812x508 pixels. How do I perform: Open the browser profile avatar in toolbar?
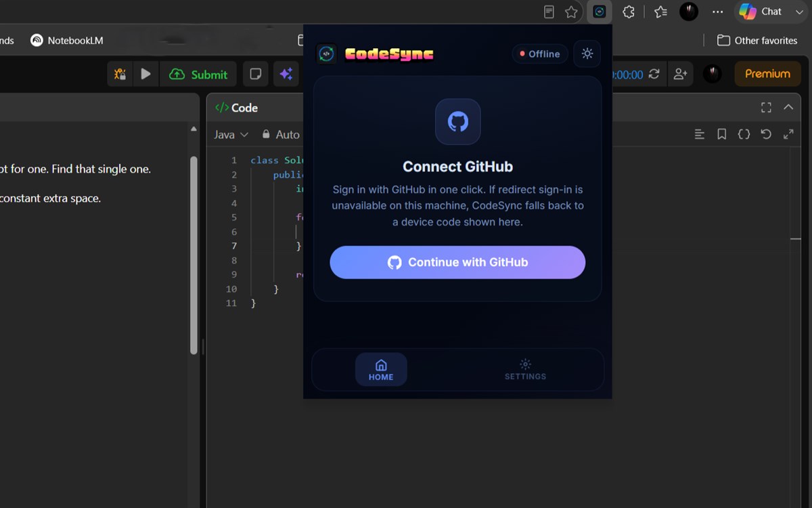click(x=689, y=12)
